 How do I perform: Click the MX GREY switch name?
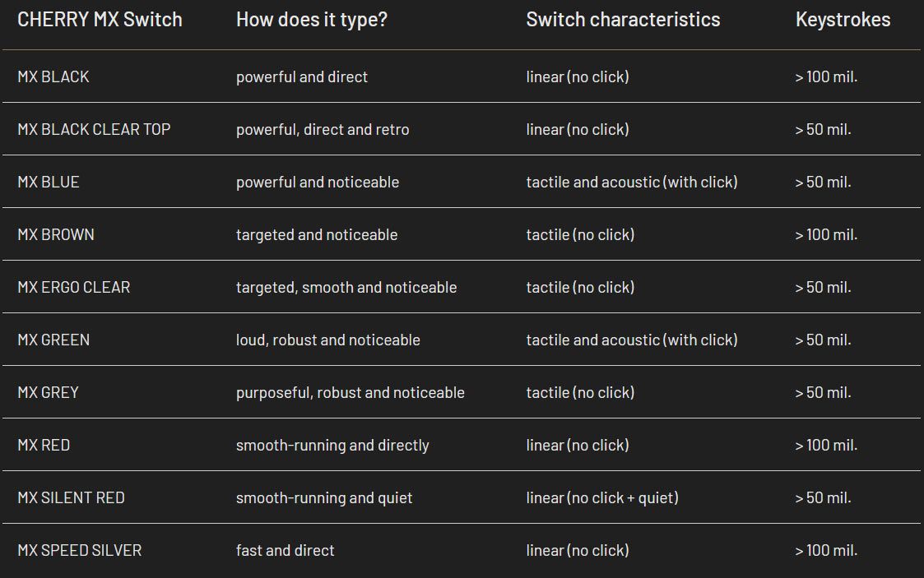tap(48, 392)
